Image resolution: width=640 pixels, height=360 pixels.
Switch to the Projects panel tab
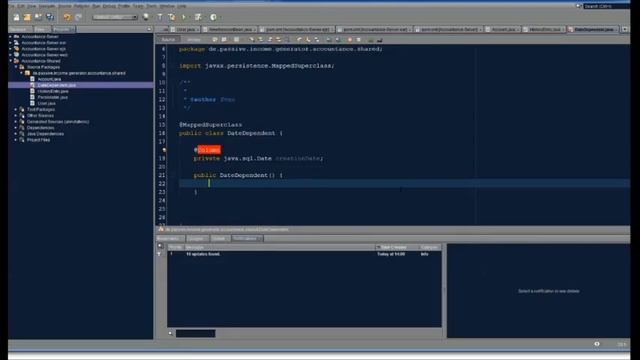coord(63,29)
